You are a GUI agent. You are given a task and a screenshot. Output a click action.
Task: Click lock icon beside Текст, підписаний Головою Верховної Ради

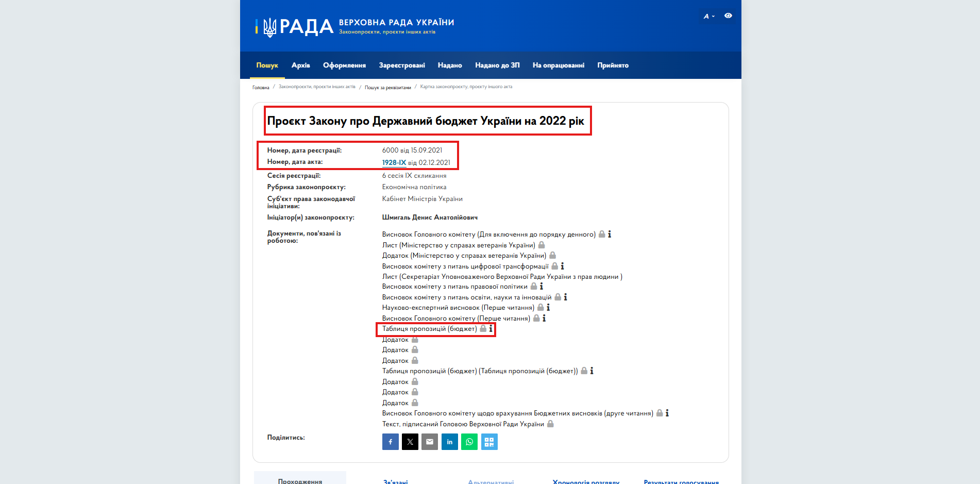(550, 424)
